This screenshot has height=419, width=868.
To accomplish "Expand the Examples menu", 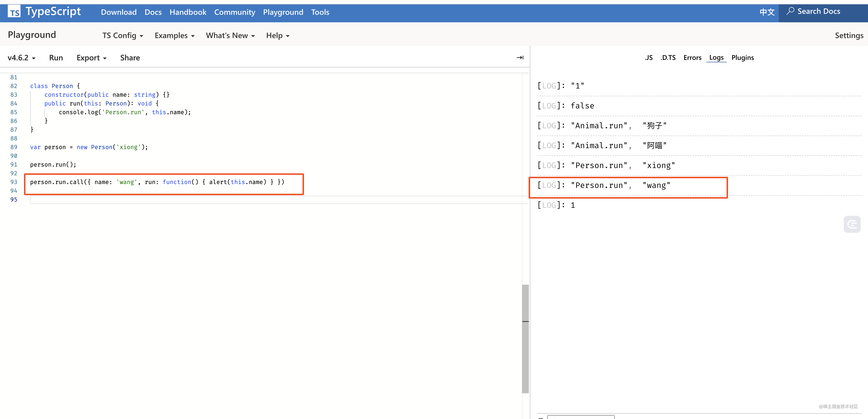I will click(174, 35).
